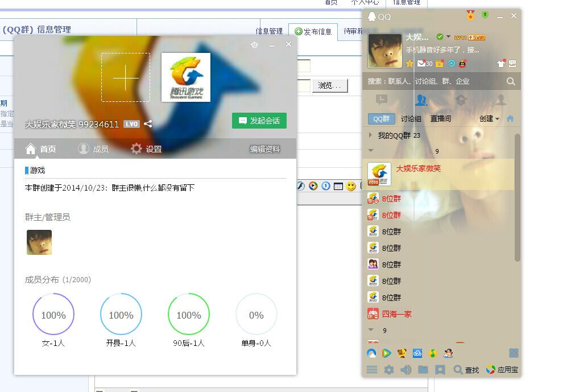Insert Flash using the editor toolbar icon
571x392 pixels.
(x=300, y=186)
